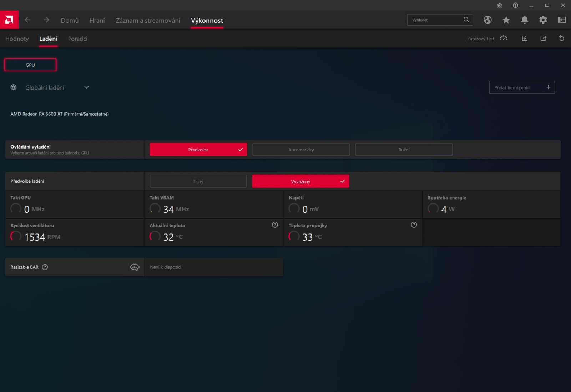Screen dimensions: 571x392
Task: Click Přidat herní profil button
Action: point(522,87)
